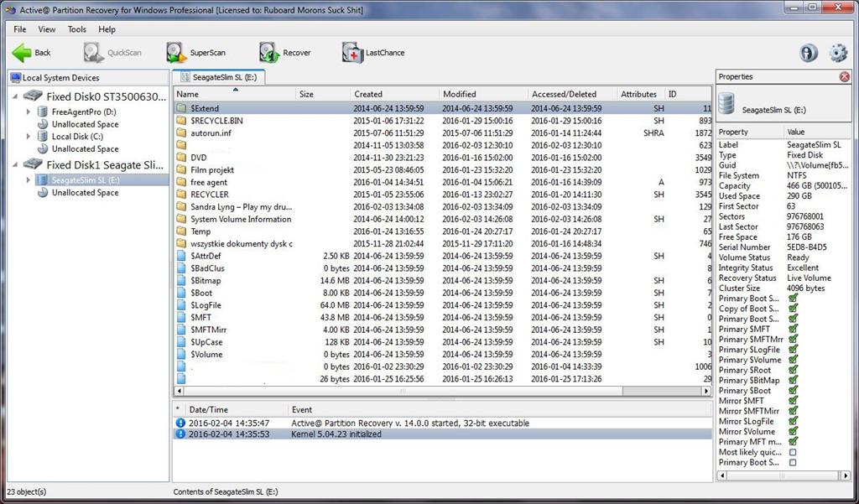Screen dimensions: 859x504
Task: Click the Local System Devices panel icon
Action: pyautogui.click(x=15, y=78)
